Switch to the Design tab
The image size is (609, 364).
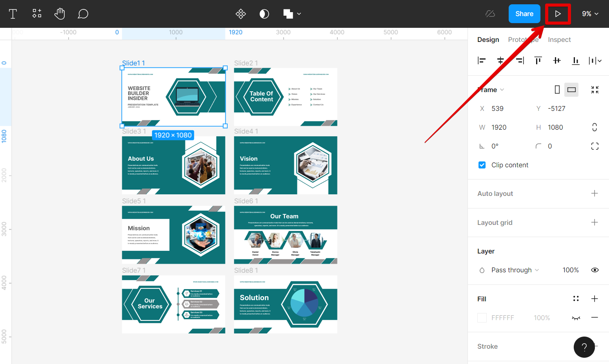point(488,40)
